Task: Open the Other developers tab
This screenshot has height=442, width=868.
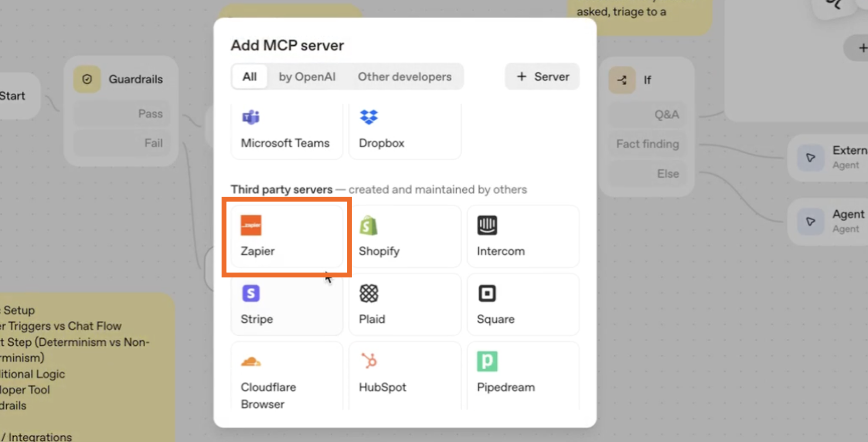Action: pos(405,76)
